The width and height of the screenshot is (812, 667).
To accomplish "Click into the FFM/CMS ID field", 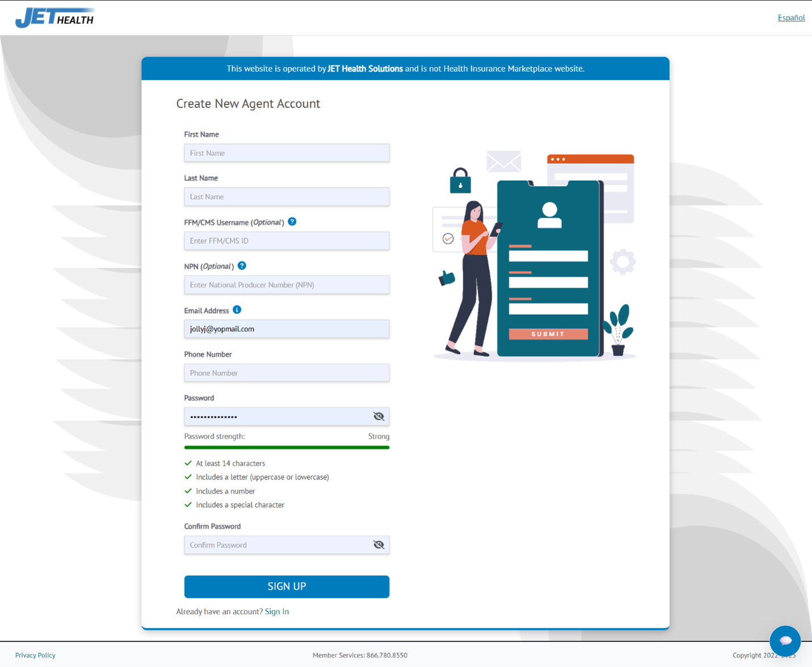I will (x=287, y=241).
